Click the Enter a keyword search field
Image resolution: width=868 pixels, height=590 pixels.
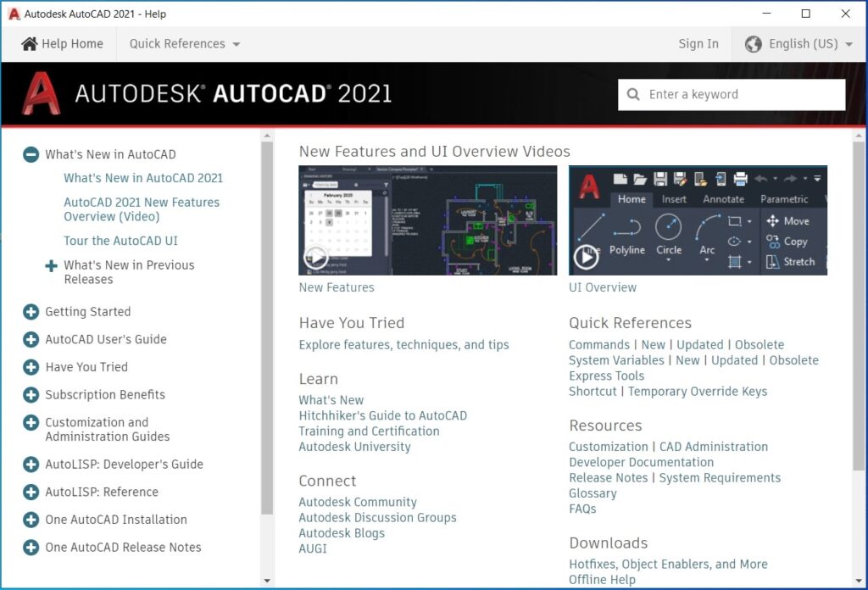[732, 95]
